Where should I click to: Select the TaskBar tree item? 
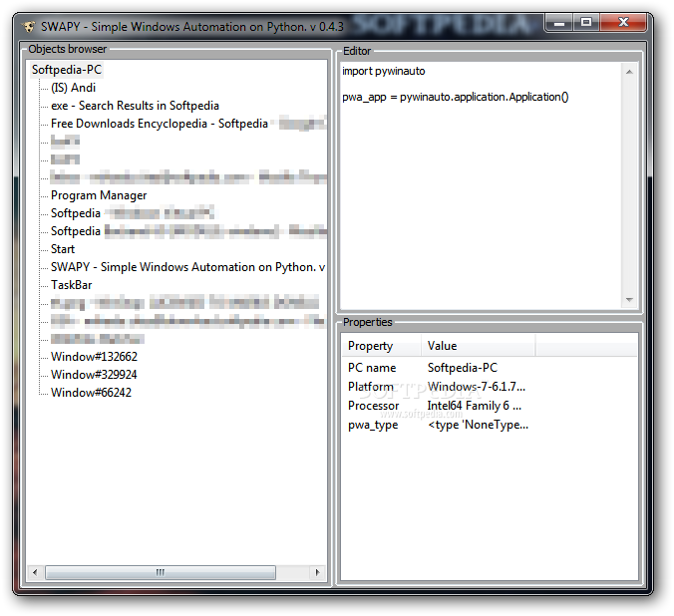(72, 285)
